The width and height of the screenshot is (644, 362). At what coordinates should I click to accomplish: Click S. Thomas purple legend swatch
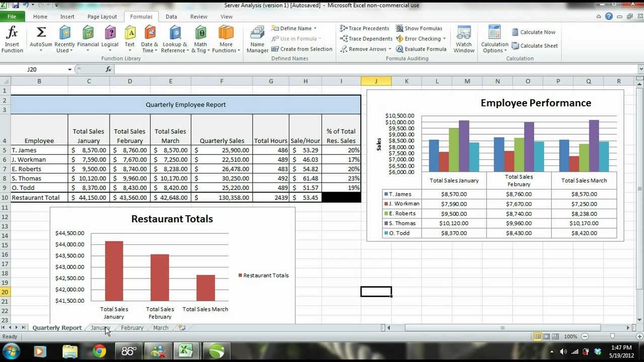[386, 223]
